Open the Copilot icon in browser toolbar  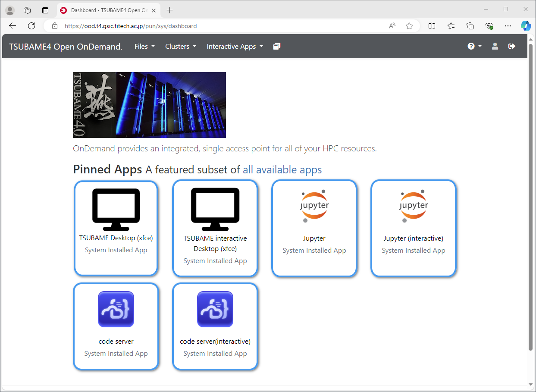[x=526, y=26]
